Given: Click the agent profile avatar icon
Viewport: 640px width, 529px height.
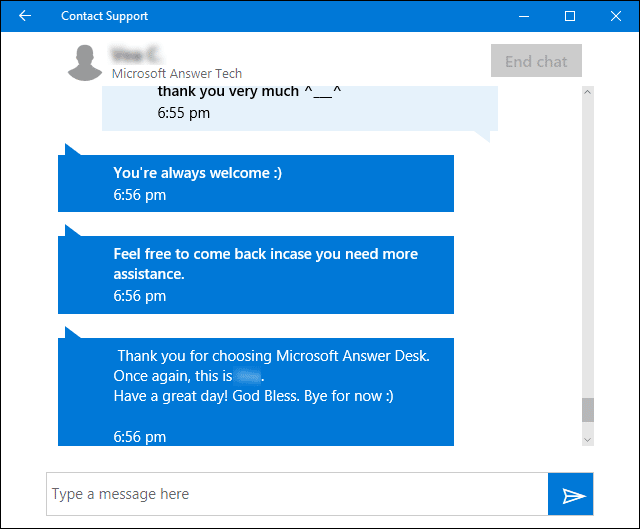Looking at the screenshot, I should (x=86, y=63).
